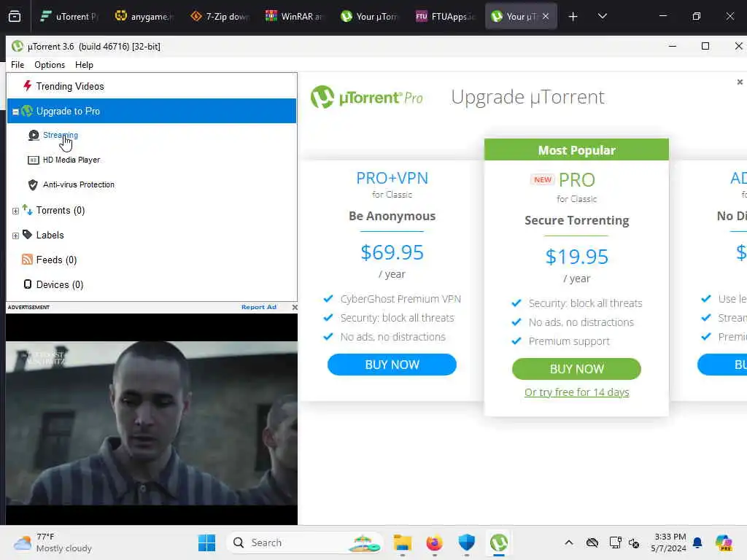Click the µTorrent Pro logo

366,97
